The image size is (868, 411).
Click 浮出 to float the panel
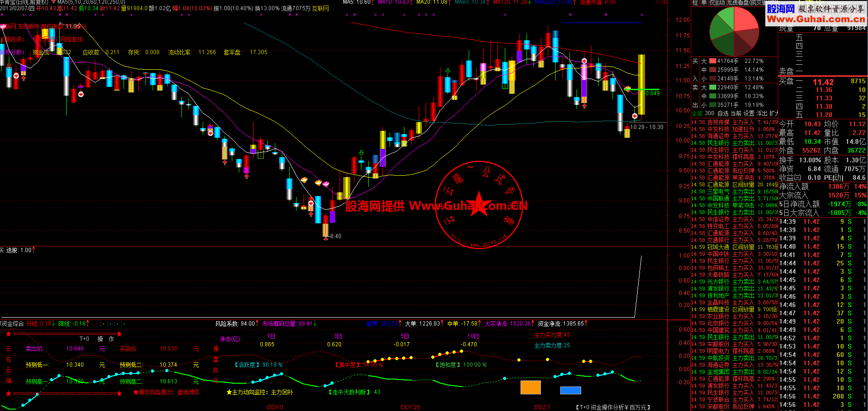762,113
